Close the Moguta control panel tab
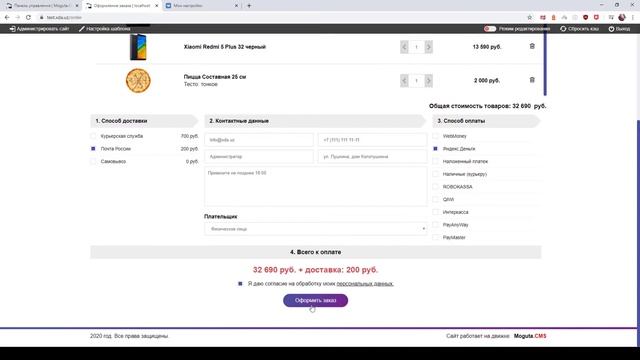The height and width of the screenshot is (360, 640). pos(77,6)
